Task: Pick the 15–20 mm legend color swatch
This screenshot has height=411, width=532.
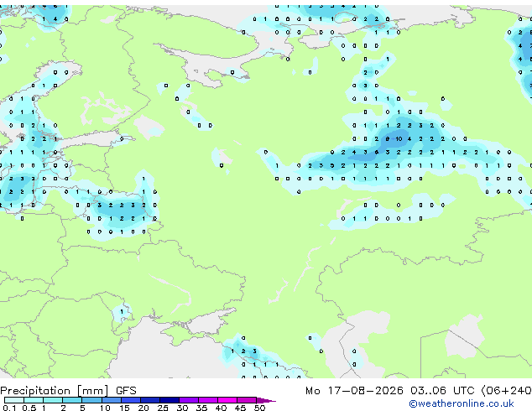Action: (131, 400)
